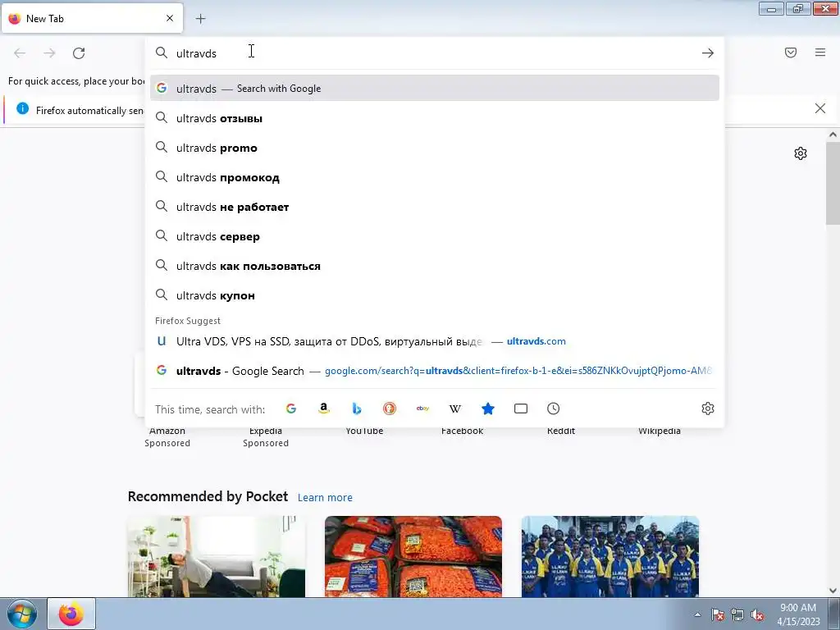Open search settings gear in dropdown
Screen dimensions: 840x630
[708, 409]
